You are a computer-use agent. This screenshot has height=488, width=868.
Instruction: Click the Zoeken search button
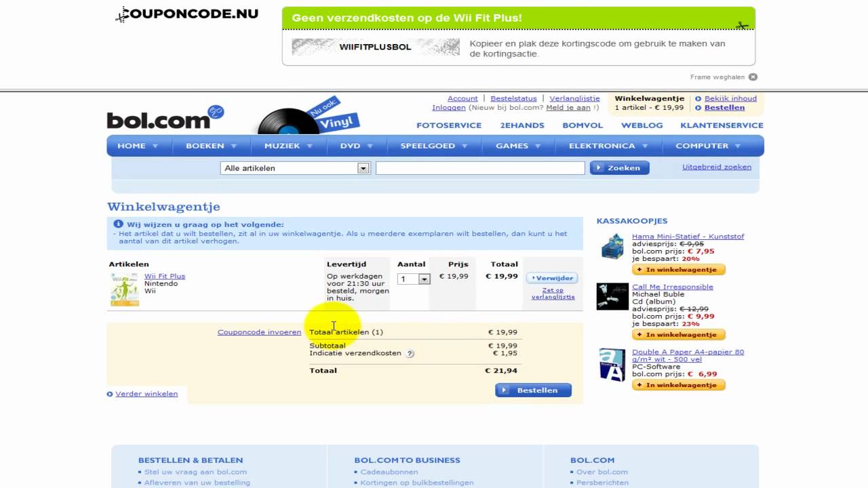(x=620, y=168)
